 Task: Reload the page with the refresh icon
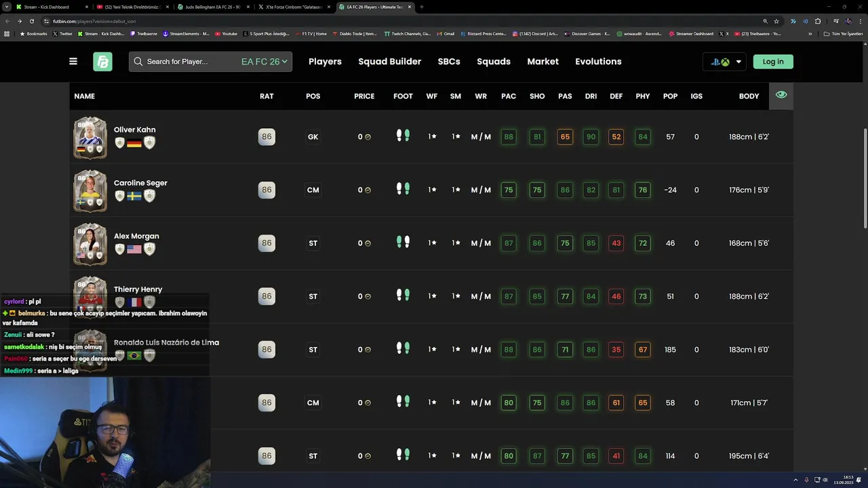click(32, 21)
